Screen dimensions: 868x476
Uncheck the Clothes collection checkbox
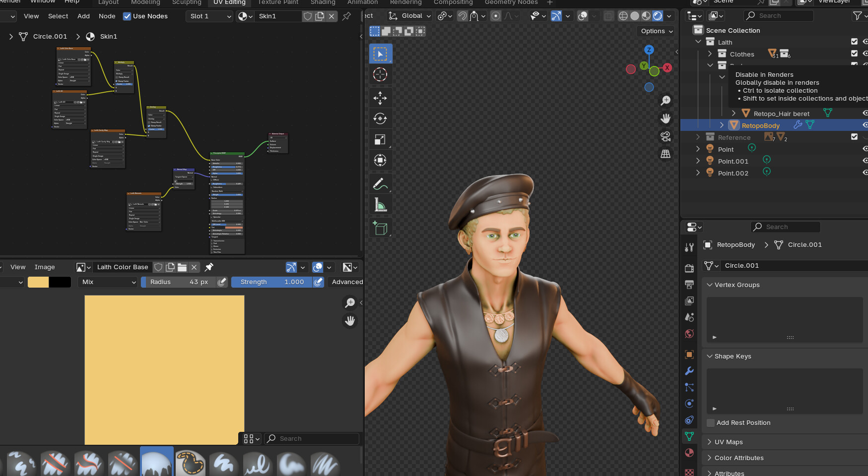(854, 53)
